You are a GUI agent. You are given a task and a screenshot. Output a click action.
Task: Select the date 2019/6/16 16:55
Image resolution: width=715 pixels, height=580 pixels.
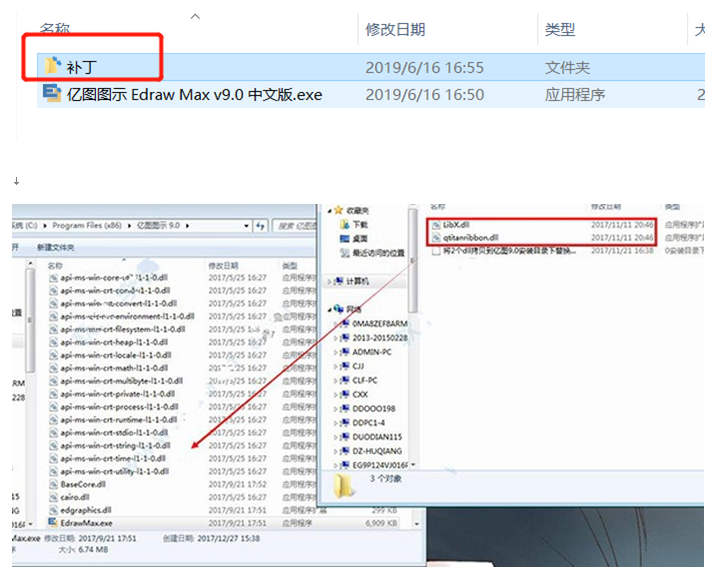(x=424, y=67)
